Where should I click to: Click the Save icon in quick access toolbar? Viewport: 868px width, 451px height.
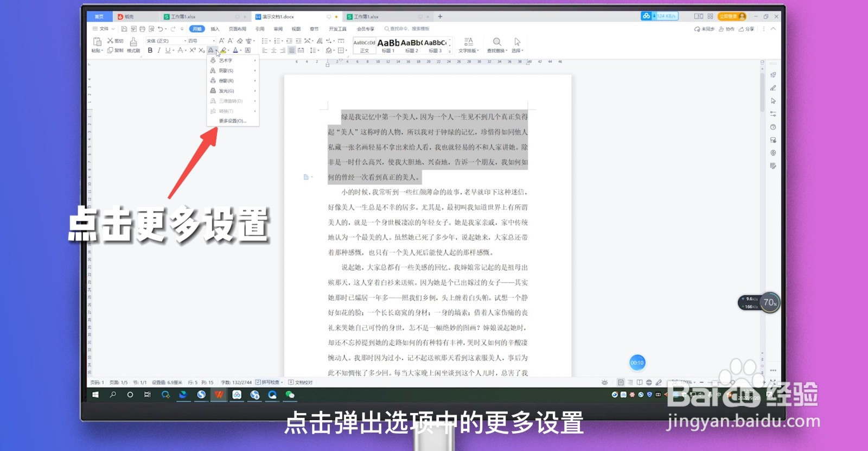pyautogui.click(x=124, y=29)
